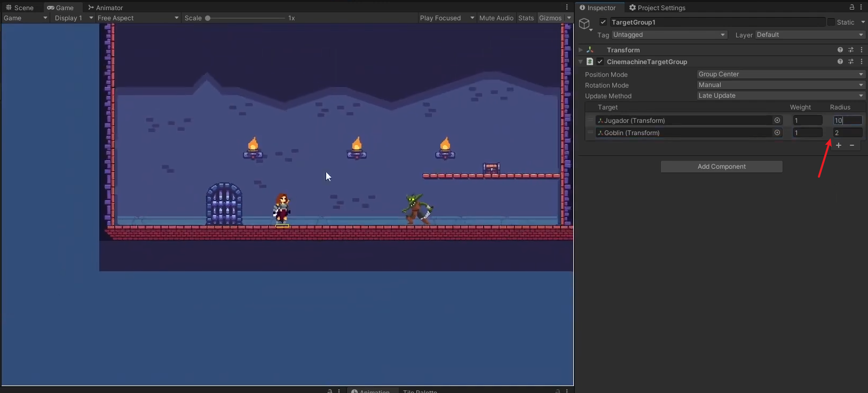Image resolution: width=868 pixels, height=393 pixels.
Task: Grab the Goblin row reorder handle
Action: pos(590,132)
